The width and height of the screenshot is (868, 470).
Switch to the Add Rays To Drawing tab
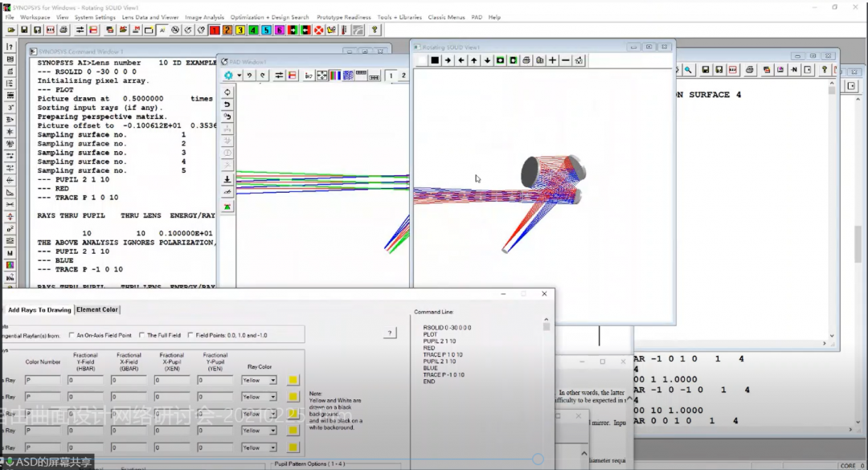click(39, 310)
